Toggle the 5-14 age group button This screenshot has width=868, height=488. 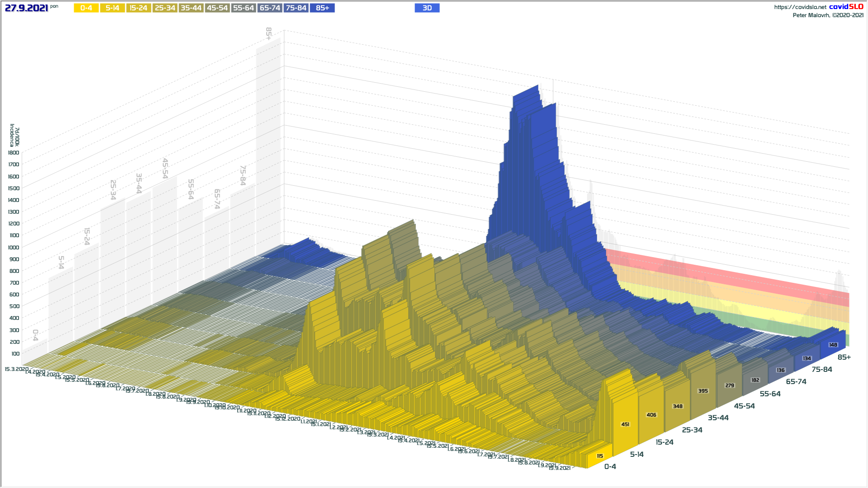point(112,8)
